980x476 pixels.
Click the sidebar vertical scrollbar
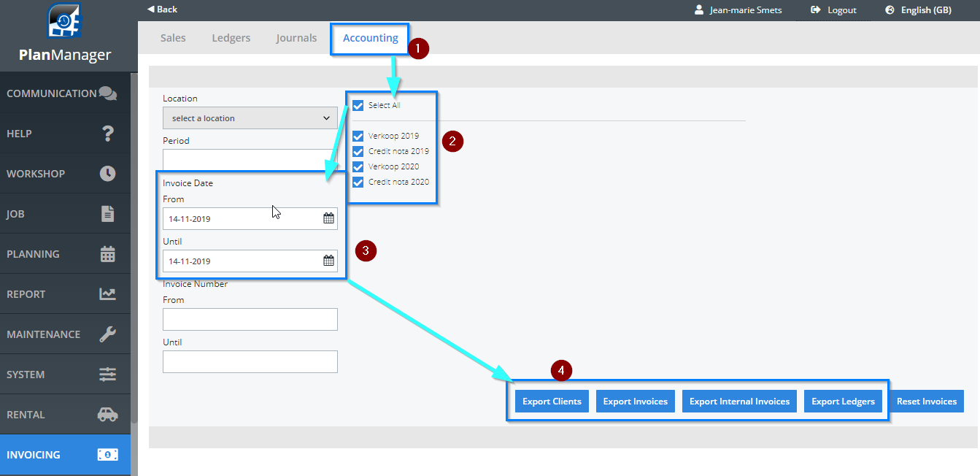[134, 248]
